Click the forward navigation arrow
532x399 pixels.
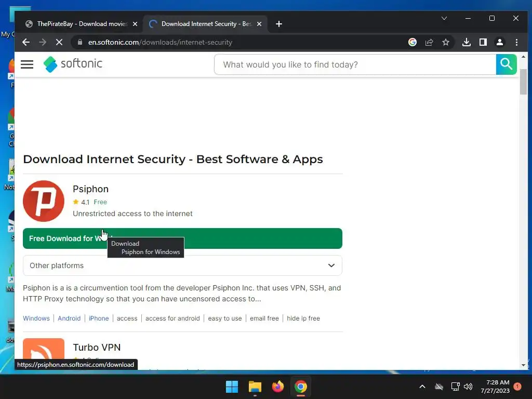pyautogui.click(x=43, y=43)
